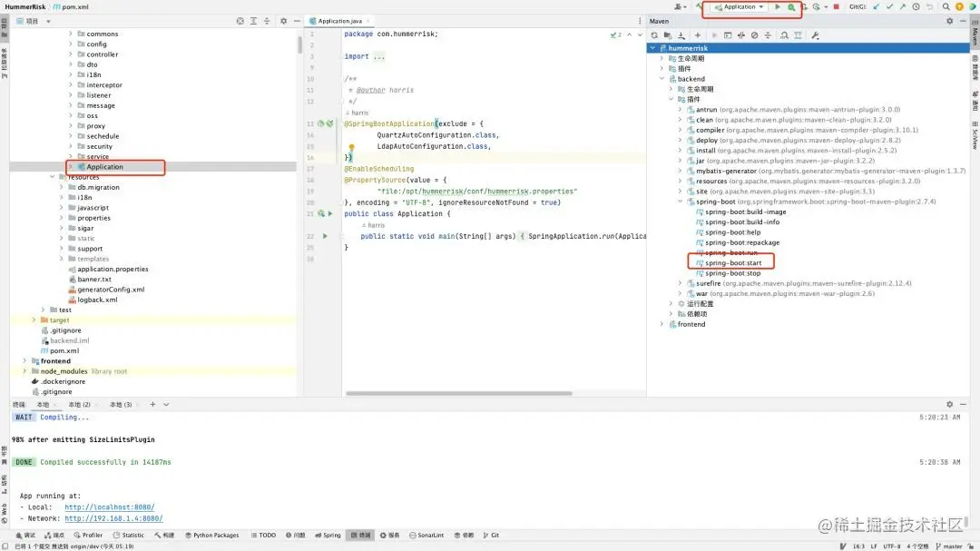Image resolution: width=980 pixels, height=551 pixels.
Task: Click the master branch status widget
Action: (949, 546)
